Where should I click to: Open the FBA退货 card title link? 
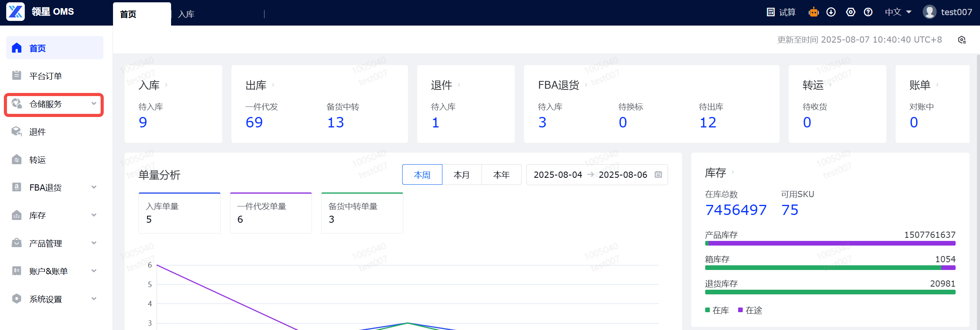[x=559, y=85]
